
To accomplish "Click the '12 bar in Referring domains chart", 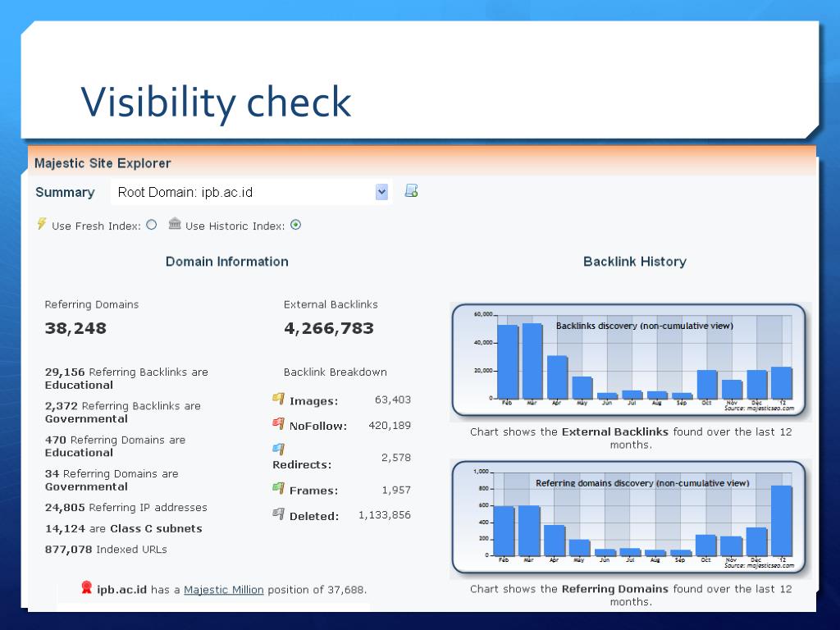I will (782, 521).
